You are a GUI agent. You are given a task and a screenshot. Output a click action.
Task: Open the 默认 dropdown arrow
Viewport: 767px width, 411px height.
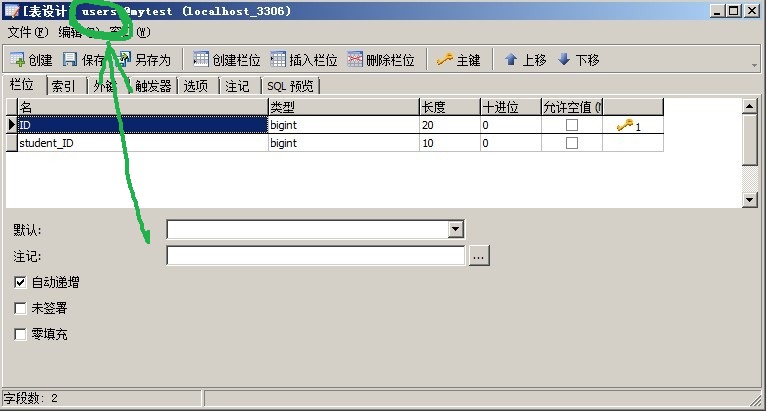click(455, 229)
